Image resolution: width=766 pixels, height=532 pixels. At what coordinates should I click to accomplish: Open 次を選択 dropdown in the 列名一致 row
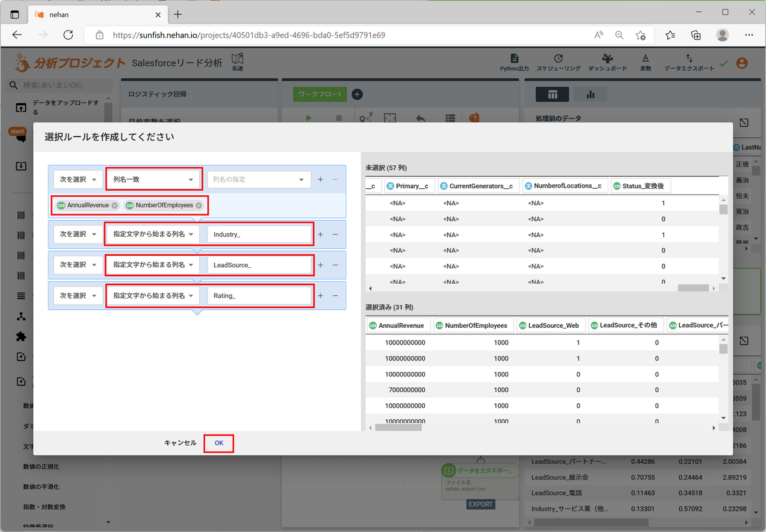77,179
